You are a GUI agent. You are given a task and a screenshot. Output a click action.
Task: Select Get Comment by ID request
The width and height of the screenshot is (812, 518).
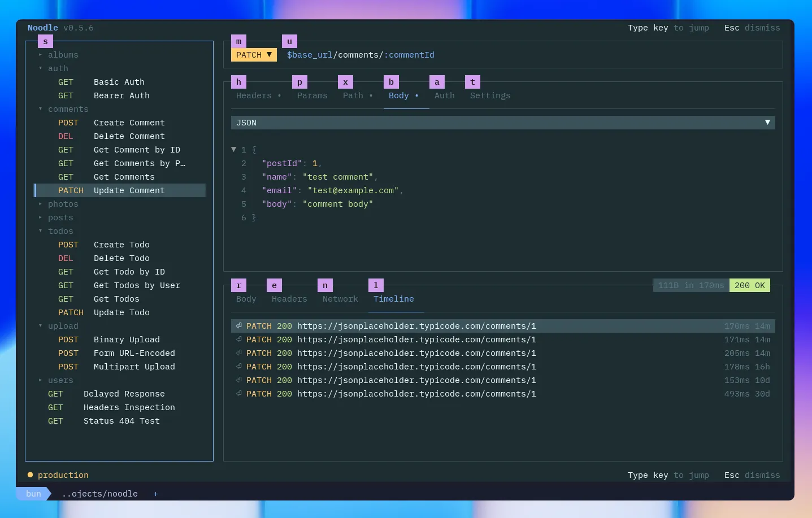click(120, 150)
